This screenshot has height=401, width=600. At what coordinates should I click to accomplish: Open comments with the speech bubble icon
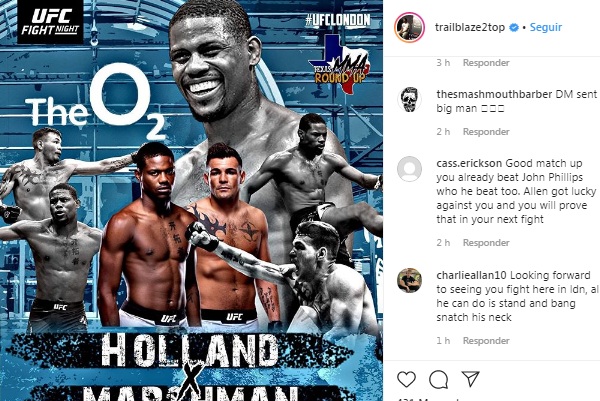pos(439,379)
